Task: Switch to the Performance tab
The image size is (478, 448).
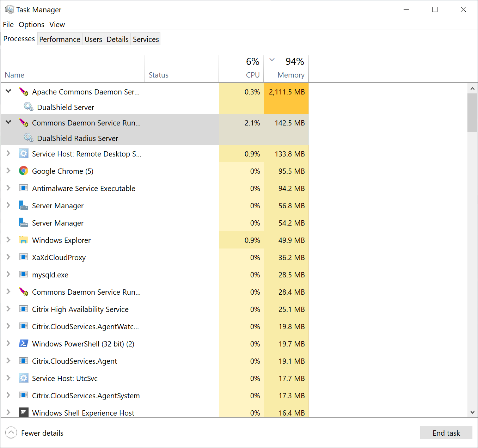Action: (60, 39)
